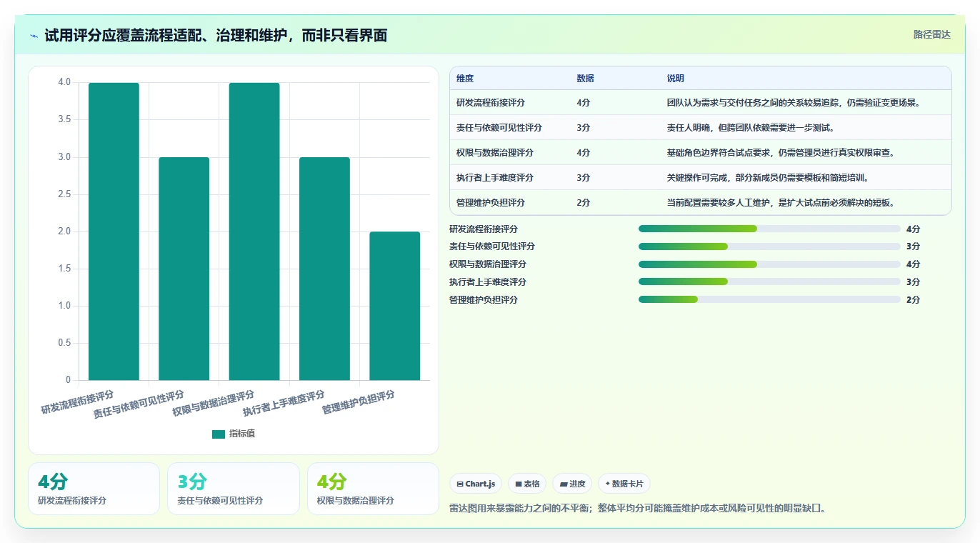
Task: Click the 执行者上手难度评分 chart bar
Action: [324, 269]
